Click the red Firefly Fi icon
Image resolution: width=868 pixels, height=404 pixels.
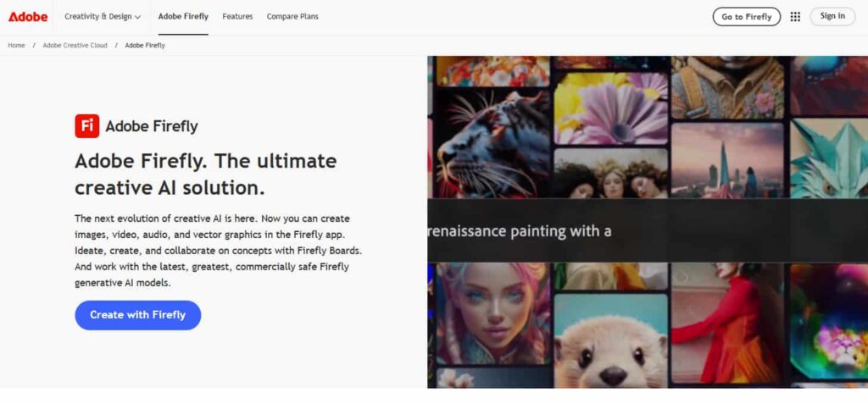[87, 126]
